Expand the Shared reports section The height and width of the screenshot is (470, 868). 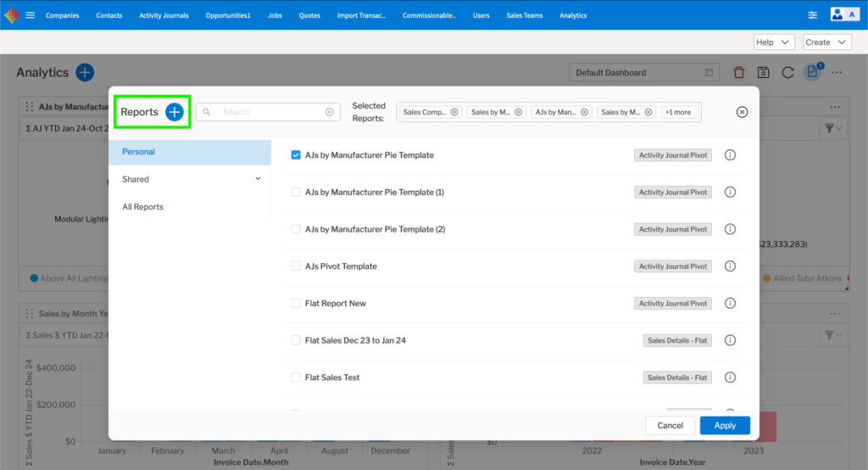pyautogui.click(x=258, y=179)
